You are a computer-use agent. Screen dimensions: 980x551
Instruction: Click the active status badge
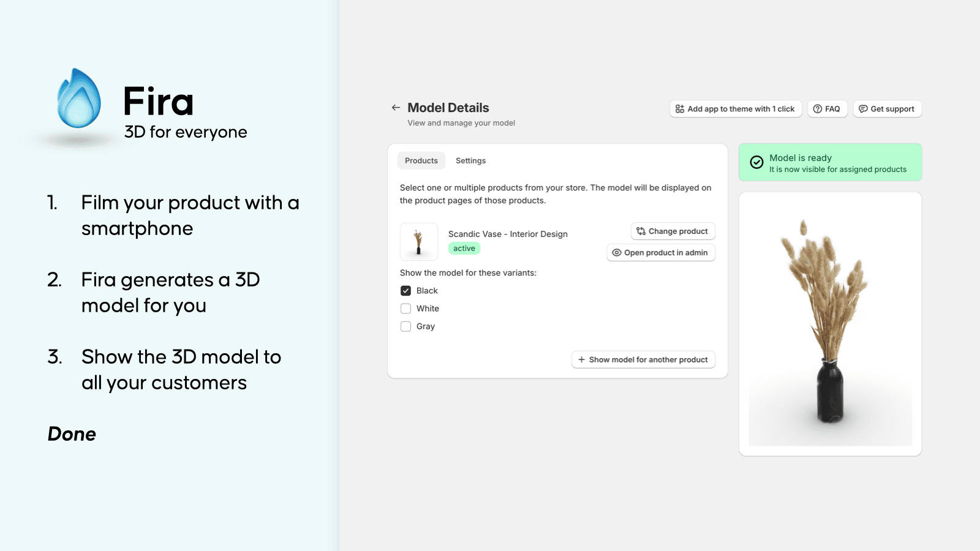click(464, 248)
